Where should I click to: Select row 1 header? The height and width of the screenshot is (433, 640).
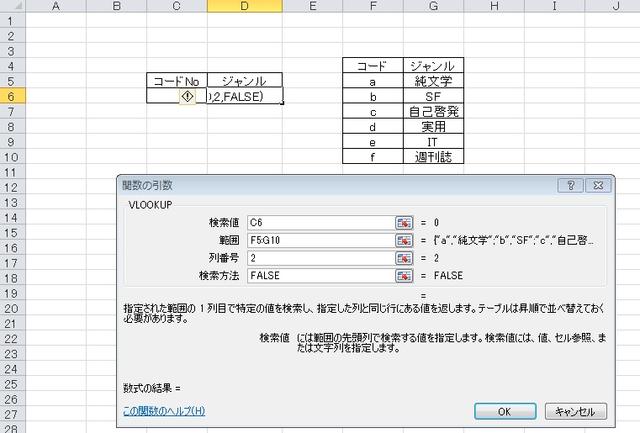click(x=12, y=21)
